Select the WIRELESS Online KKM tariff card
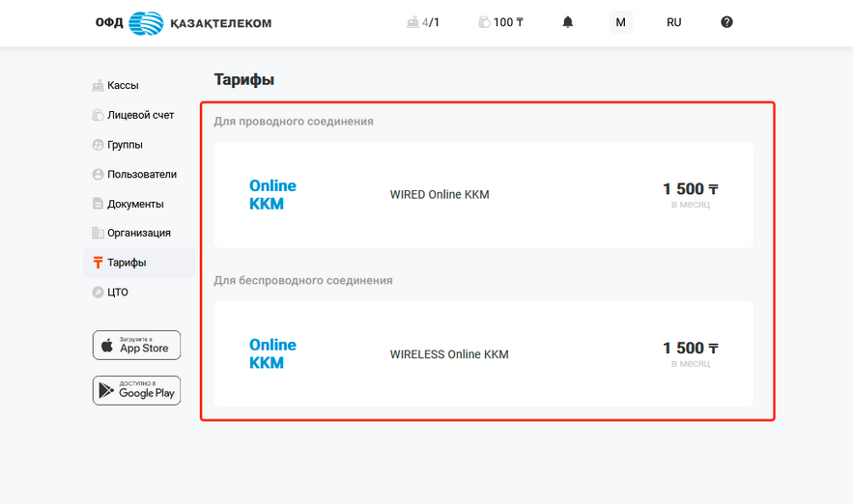 click(x=483, y=354)
